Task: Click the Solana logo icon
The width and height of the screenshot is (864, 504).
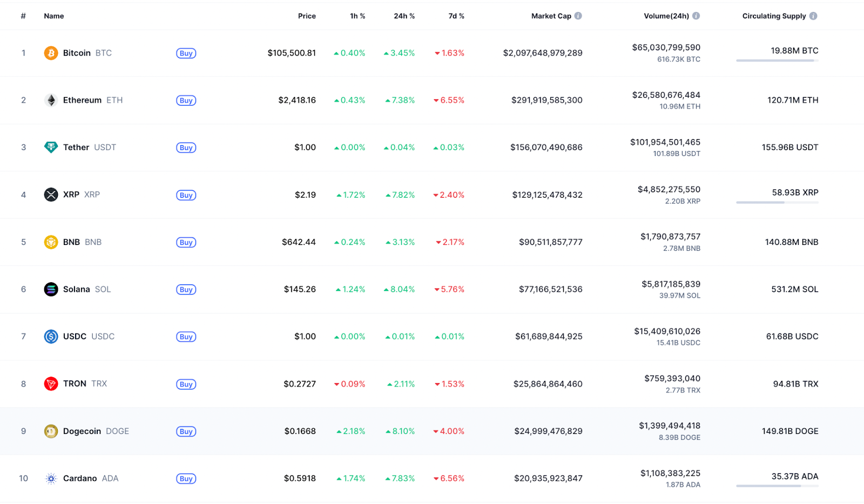Action: 51,289
